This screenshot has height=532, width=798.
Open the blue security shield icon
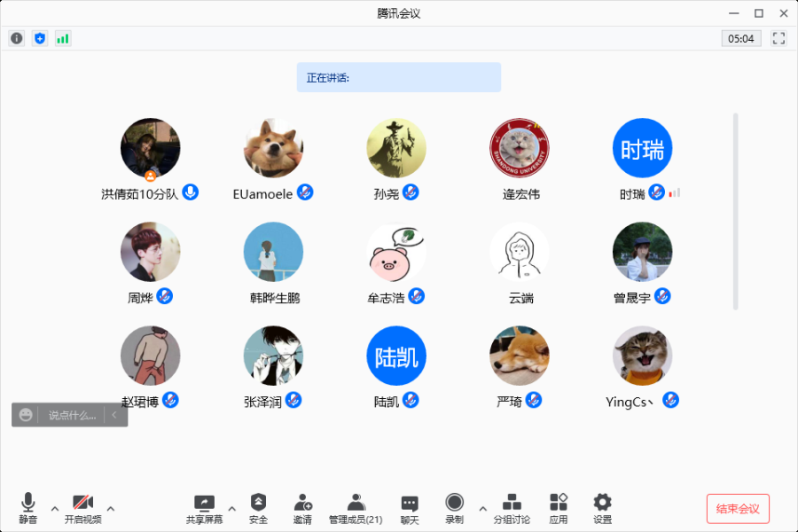[40, 38]
